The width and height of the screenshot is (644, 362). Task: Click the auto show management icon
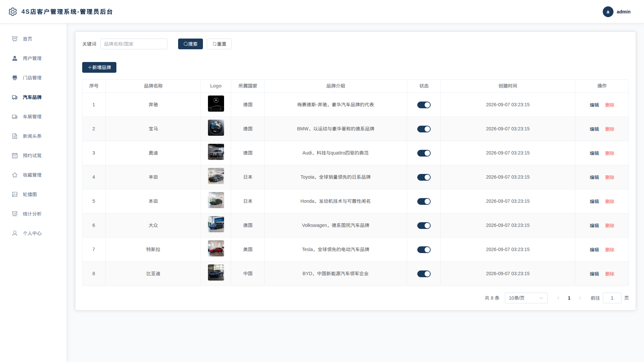15,117
